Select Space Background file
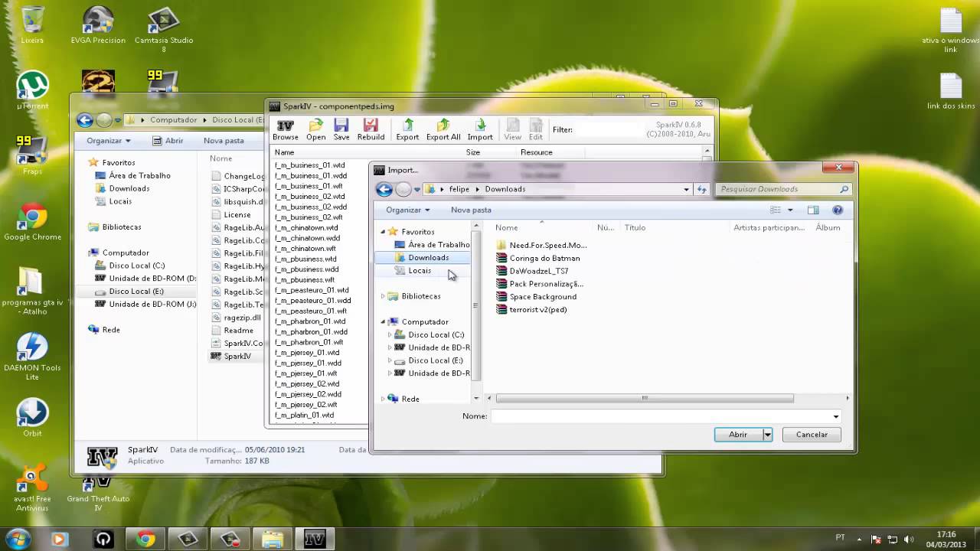 click(536, 297)
